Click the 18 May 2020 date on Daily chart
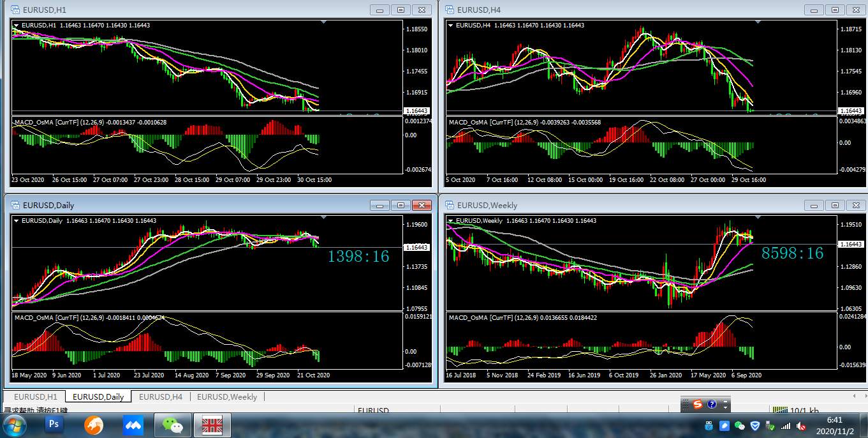868x438 pixels. (29, 375)
